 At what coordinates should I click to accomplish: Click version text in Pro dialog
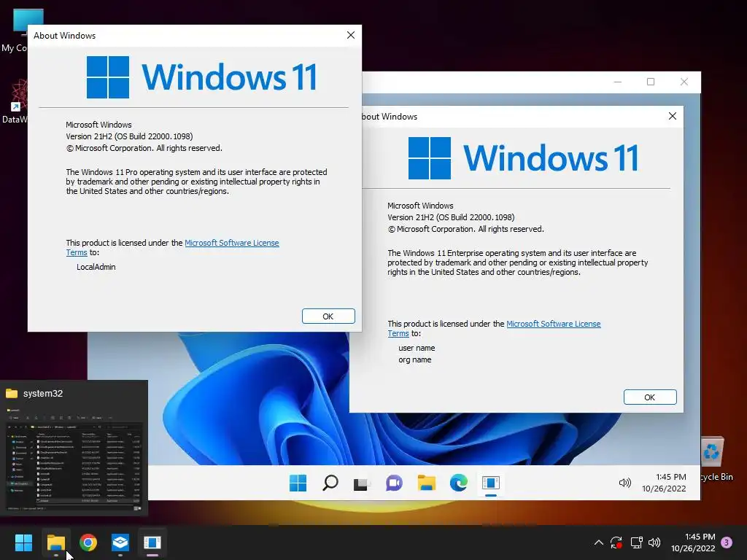pyautogui.click(x=130, y=136)
